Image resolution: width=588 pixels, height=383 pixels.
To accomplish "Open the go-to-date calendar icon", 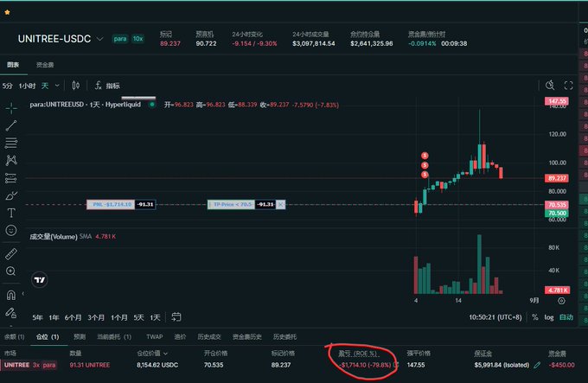I will pyautogui.click(x=176, y=317).
